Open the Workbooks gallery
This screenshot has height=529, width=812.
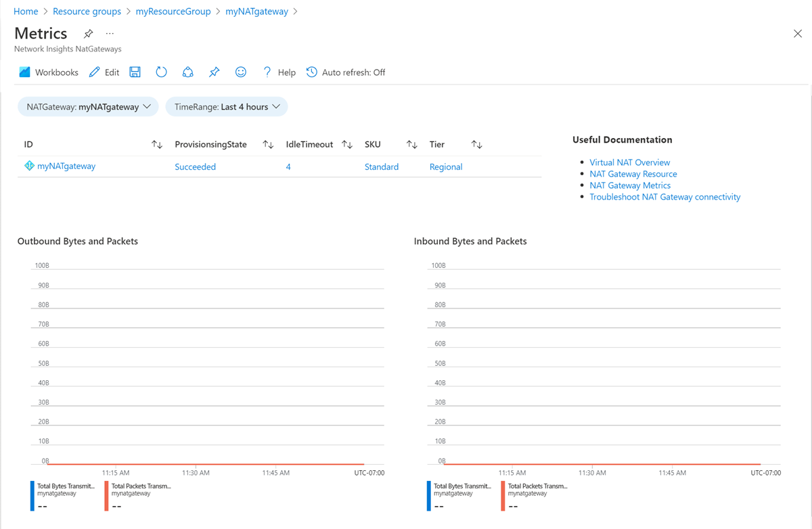(48, 72)
